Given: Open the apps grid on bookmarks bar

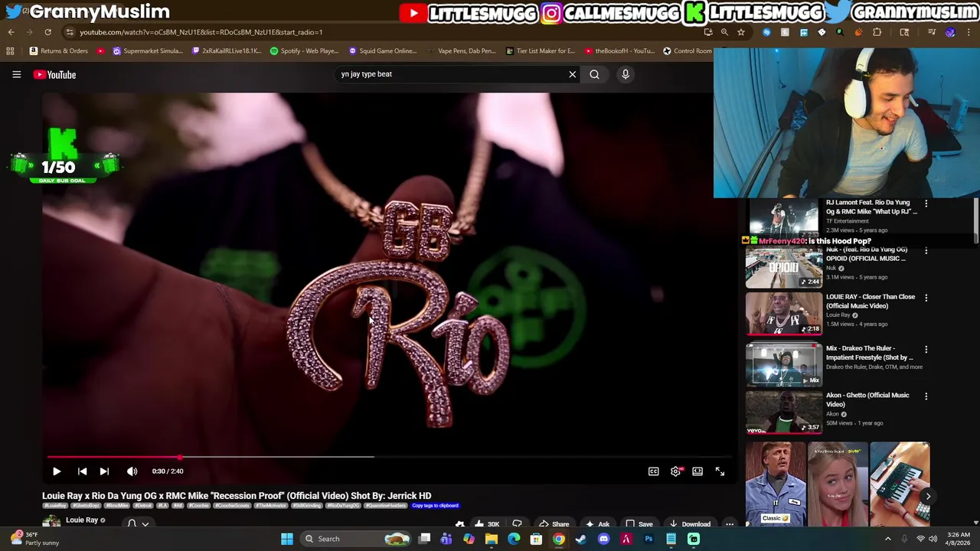Looking at the screenshot, I should [x=10, y=51].
